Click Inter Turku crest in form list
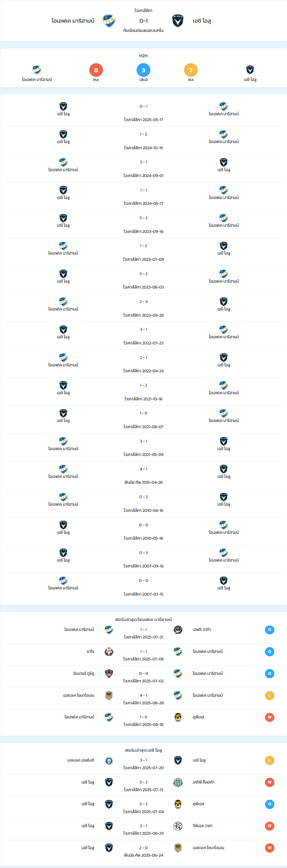The image size is (287, 868). 109,673
